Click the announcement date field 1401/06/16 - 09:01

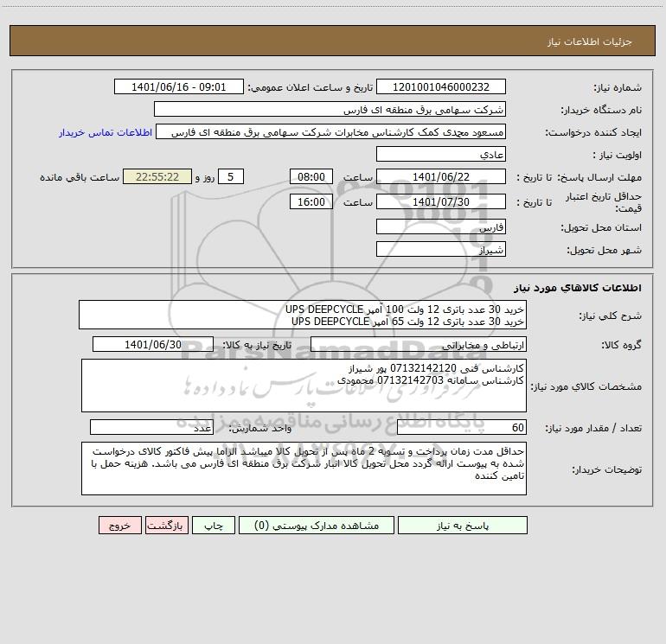(x=179, y=86)
